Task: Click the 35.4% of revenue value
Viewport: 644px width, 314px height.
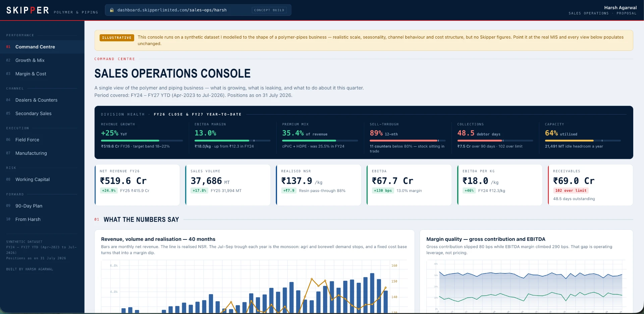Action: [305, 133]
